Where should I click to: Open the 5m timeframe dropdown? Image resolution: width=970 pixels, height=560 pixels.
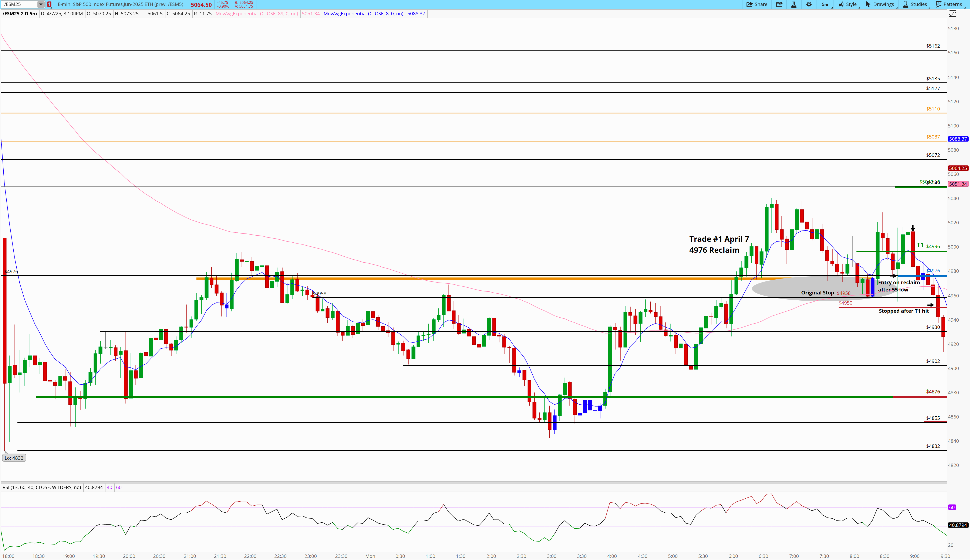coord(826,4)
